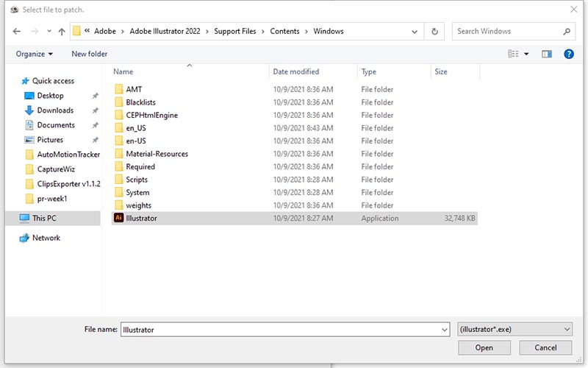Open the Organize menu

(x=34, y=54)
